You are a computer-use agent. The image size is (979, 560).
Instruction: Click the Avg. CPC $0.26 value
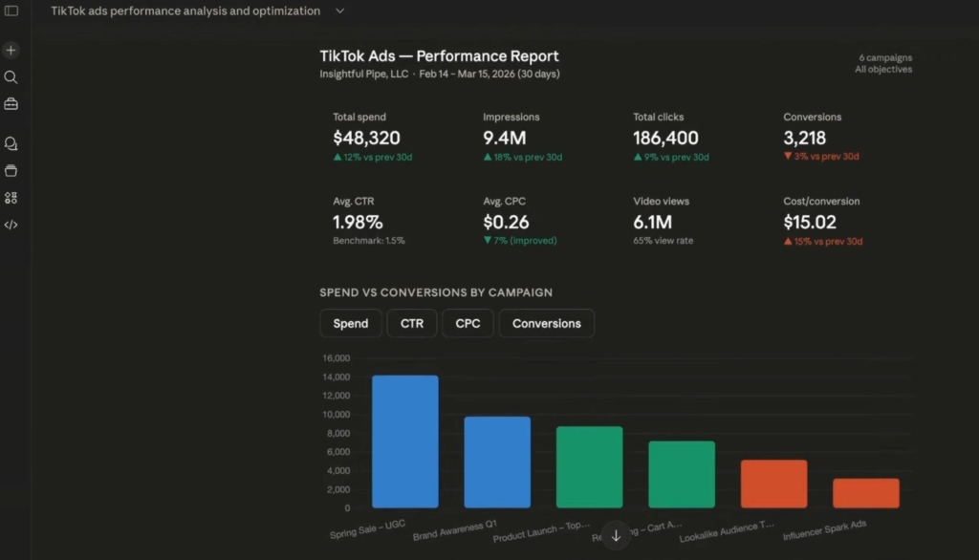tap(506, 223)
